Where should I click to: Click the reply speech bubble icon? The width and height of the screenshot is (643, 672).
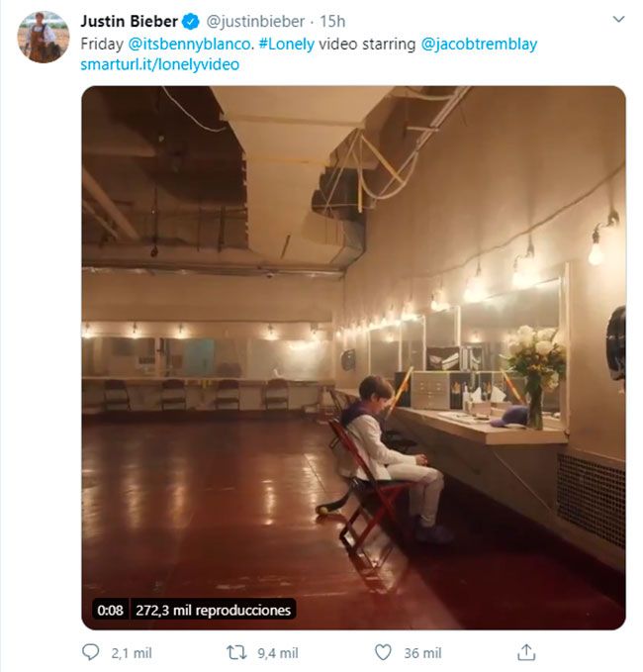(x=91, y=652)
